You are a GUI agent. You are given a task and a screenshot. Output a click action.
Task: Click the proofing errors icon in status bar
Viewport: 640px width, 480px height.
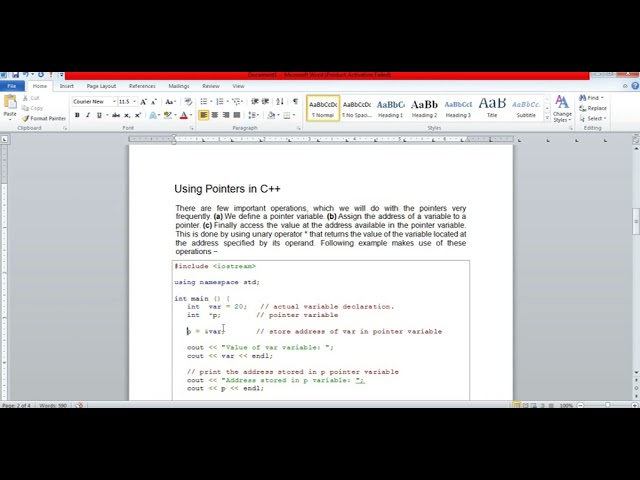(x=80, y=405)
